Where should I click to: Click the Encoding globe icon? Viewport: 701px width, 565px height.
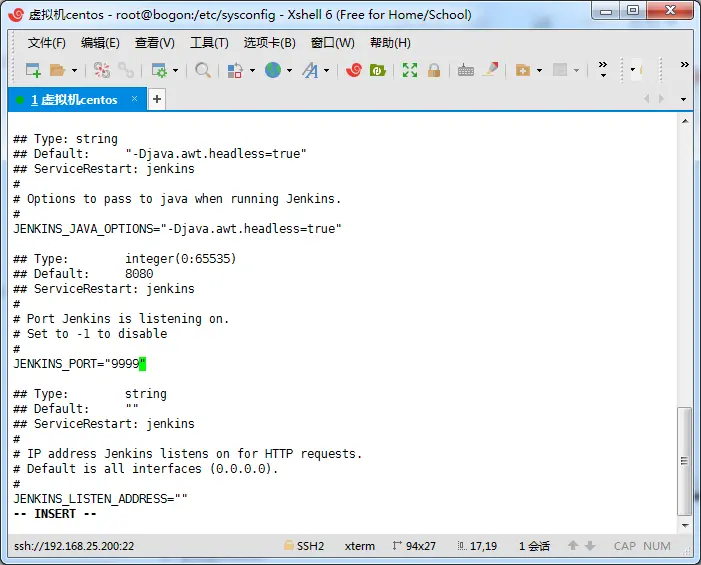click(x=273, y=70)
